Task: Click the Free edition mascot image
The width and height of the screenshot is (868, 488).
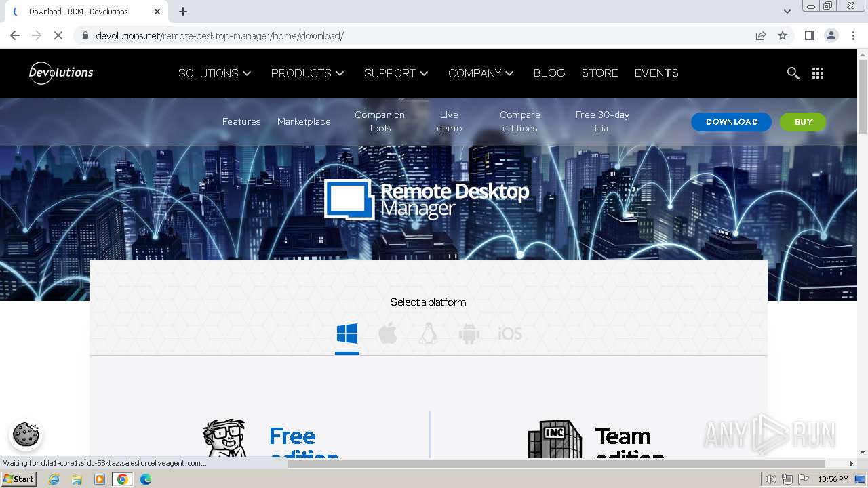Action: 225,439
